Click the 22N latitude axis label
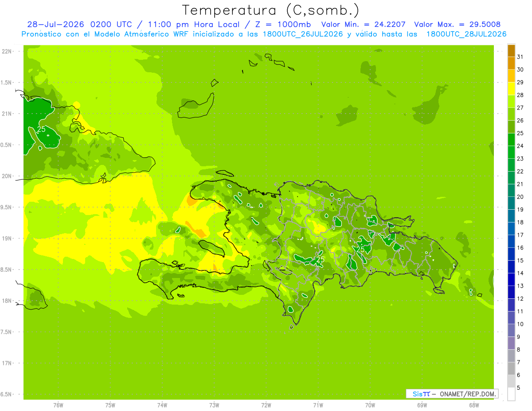The width and height of the screenshot is (532, 411). point(7,51)
